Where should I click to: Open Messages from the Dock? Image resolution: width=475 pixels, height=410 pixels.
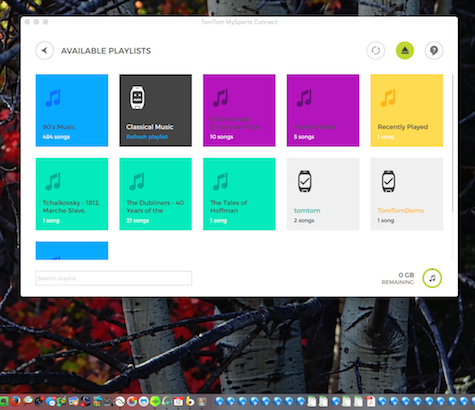click(x=51, y=401)
